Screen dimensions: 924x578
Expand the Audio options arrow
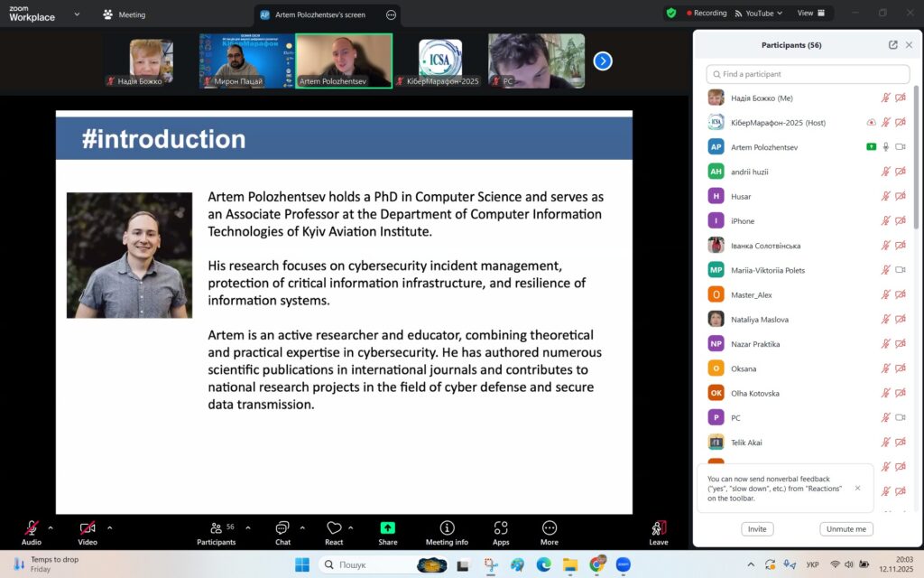click(x=51, y=527)
